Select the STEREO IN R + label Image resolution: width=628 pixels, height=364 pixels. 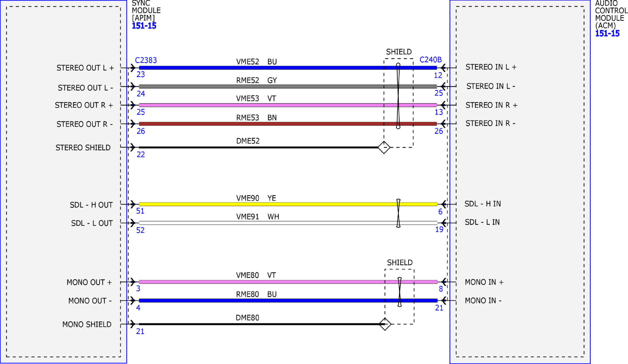491,105
